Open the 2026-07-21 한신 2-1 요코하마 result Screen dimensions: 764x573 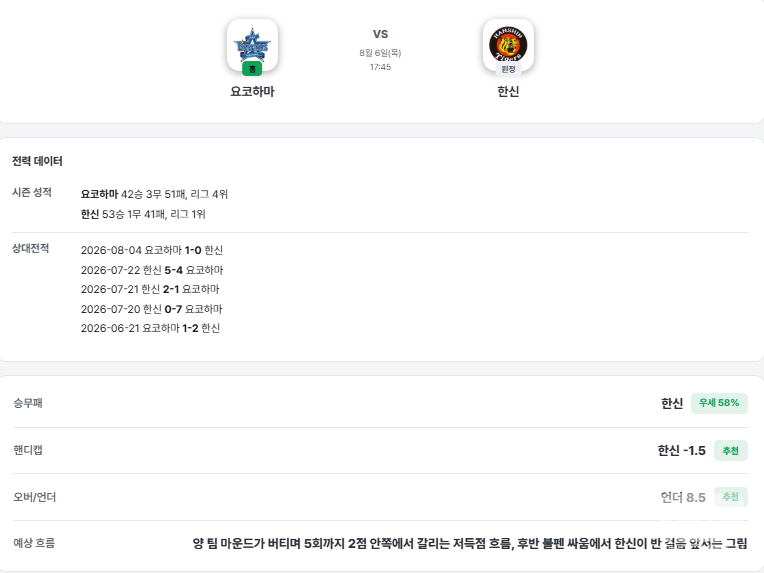point(150,289)
